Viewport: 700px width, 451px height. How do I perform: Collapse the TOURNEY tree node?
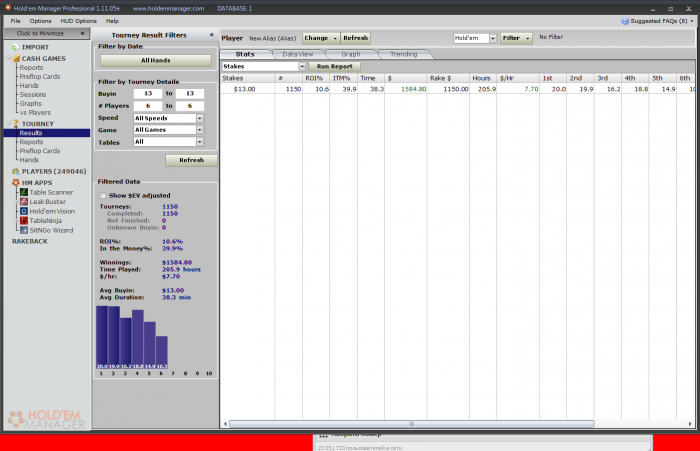pyautogui.click(x=8, y=123)
